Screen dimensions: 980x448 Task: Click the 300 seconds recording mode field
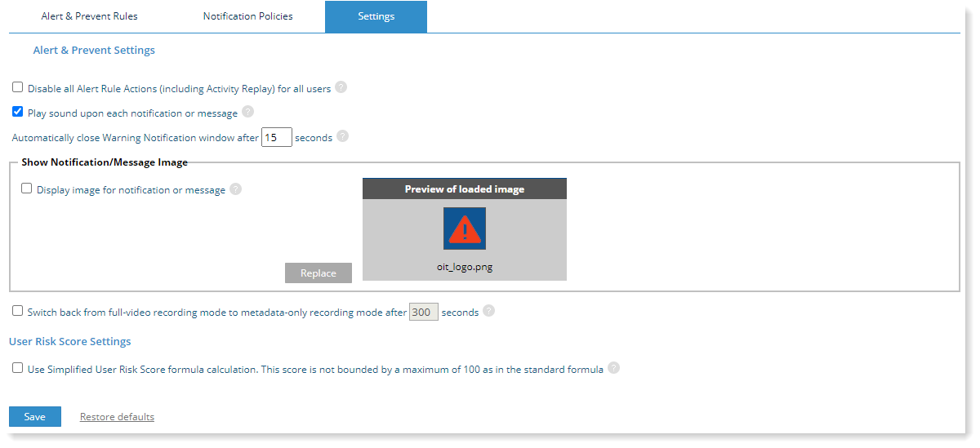(x=423, y=312)
